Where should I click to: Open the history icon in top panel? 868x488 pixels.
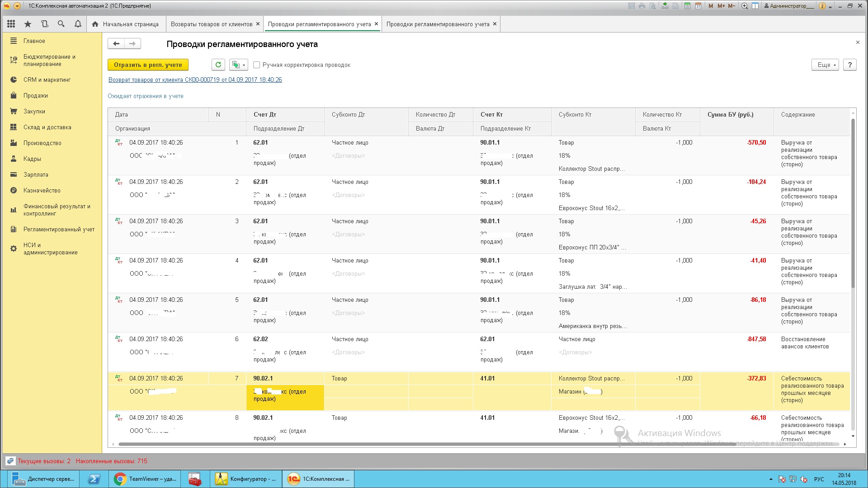[44, 24]
